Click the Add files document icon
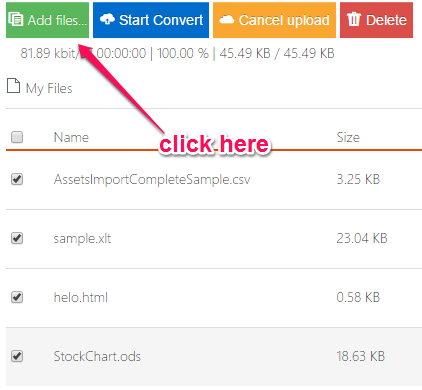 tap(15, 19)
